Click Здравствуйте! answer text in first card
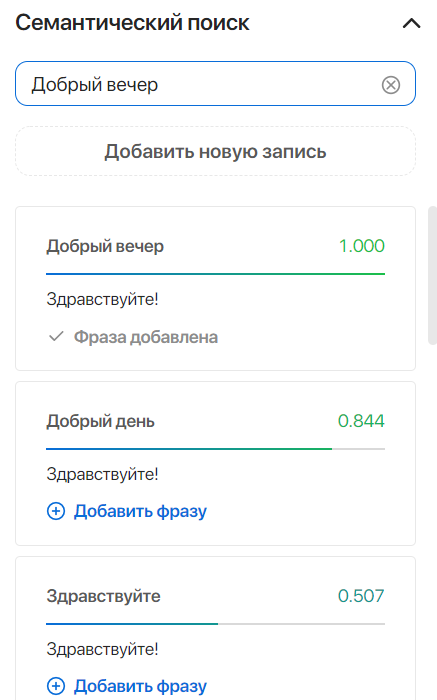The height and width of the screenshot is (700, 437). (102, 300)
